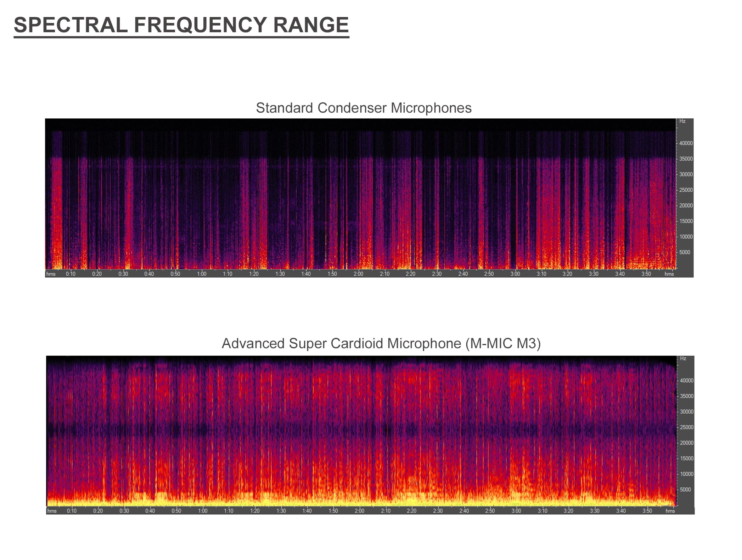Click 3:00 on the bottom spectrogram timeline

tap(516, 511)
